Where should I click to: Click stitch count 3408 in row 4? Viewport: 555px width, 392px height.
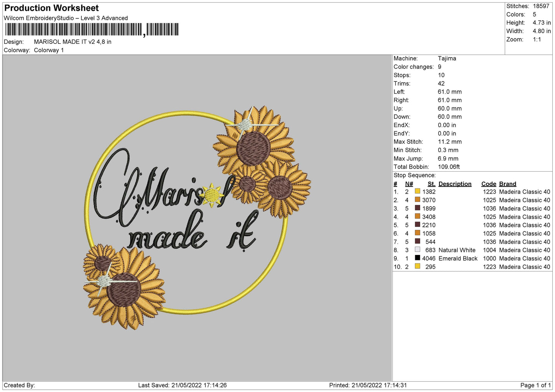coord(429,217)
